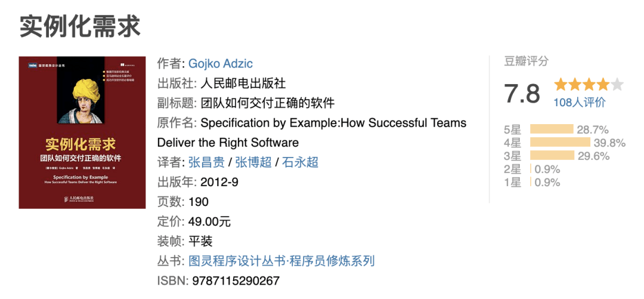This screenshot has width=644, height=299.
Task: View the 108人评价 ratings list
Action: point(579,102)
